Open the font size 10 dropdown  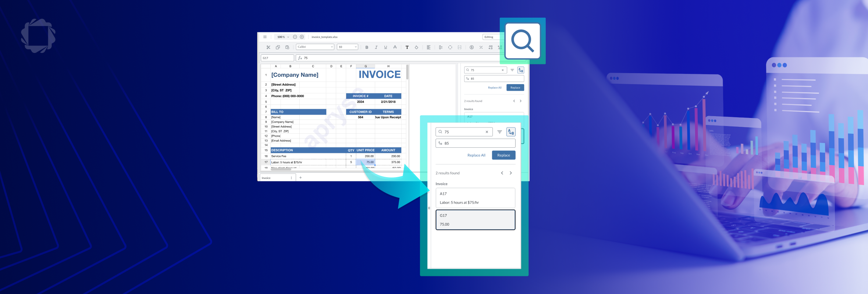(x=348, y=47)
